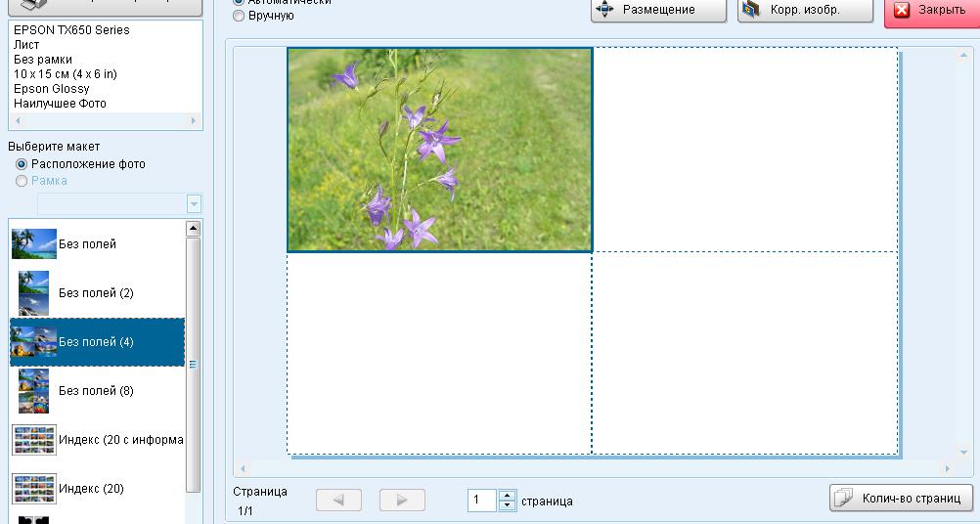
Task: Close the layout window with 'Закрыть'
Action: click(932, 10)
